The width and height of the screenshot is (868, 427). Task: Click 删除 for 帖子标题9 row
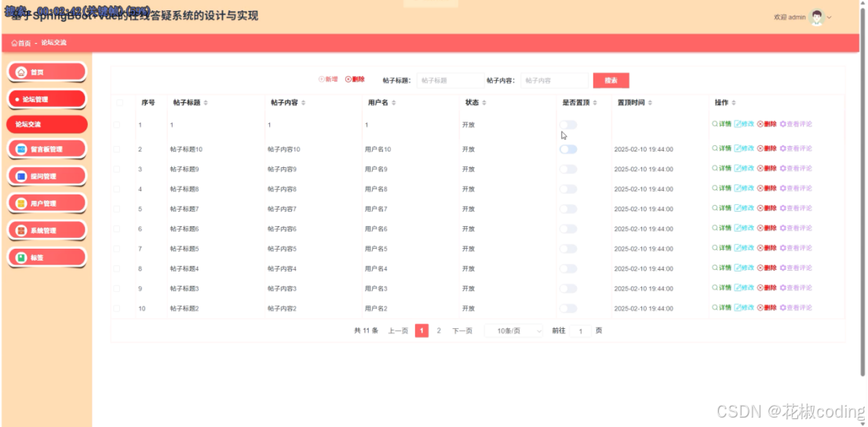pyautogui.click(x=767, y=168)
